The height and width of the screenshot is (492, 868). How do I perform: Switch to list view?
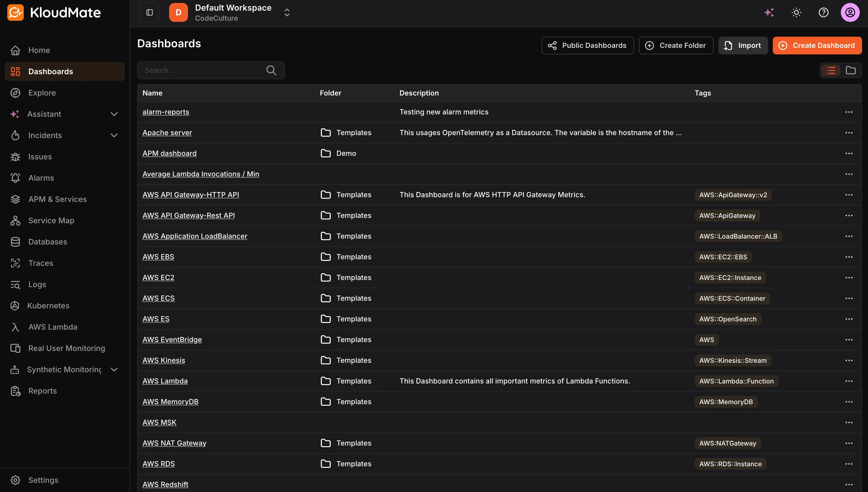[x=831, y=70]
